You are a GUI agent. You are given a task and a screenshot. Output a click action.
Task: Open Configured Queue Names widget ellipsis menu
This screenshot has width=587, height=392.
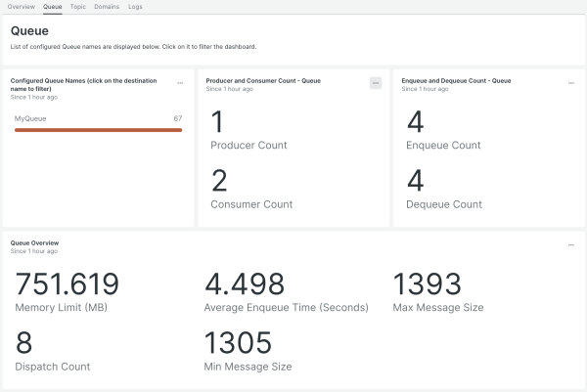coord(180,83)
